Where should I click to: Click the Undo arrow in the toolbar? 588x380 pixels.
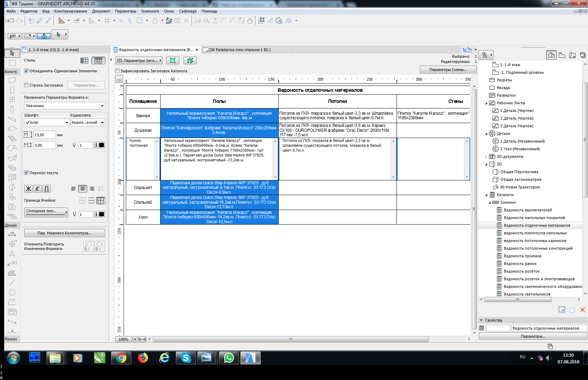click(x=10, y=21)
